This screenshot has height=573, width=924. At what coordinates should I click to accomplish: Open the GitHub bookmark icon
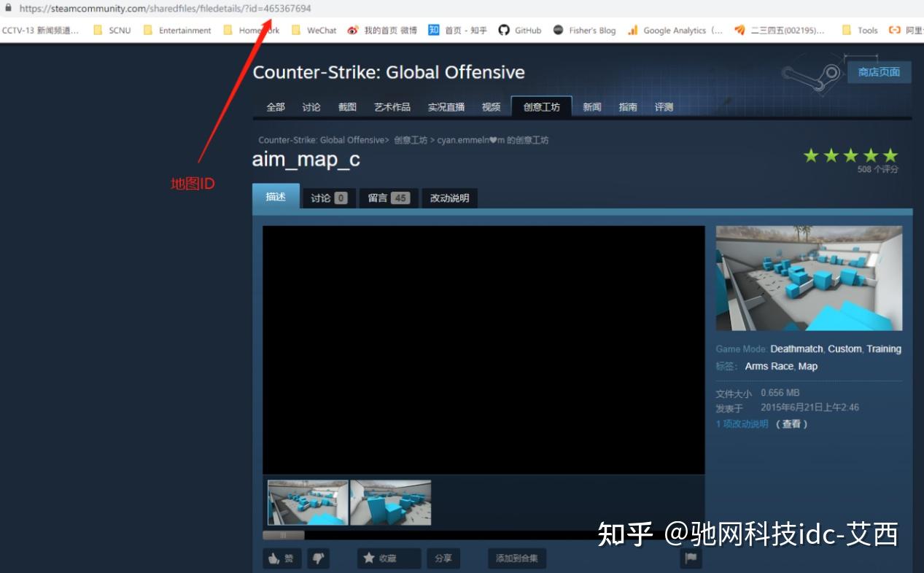coord(503,30)
